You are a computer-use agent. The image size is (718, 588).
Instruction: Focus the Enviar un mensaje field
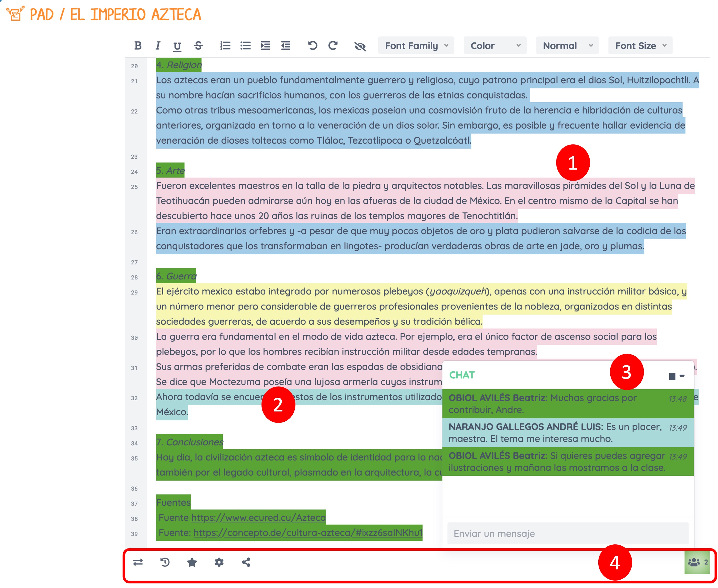568,533
